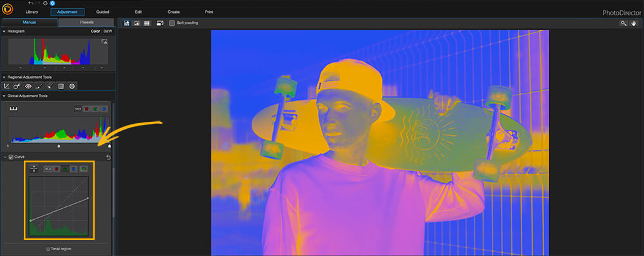Reset the Curve adjustment
Image resolution: width=644 pixels, height=256 pixels.
[108, 157]
